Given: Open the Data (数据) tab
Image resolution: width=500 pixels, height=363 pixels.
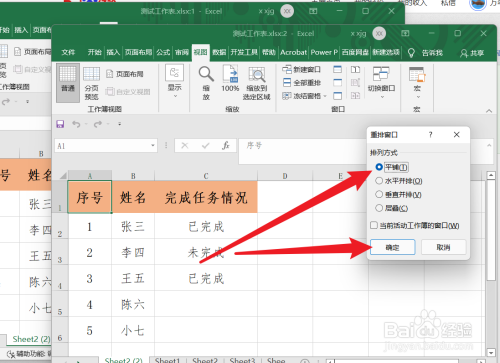Looking at the screenshot, I should click(219, 52).
